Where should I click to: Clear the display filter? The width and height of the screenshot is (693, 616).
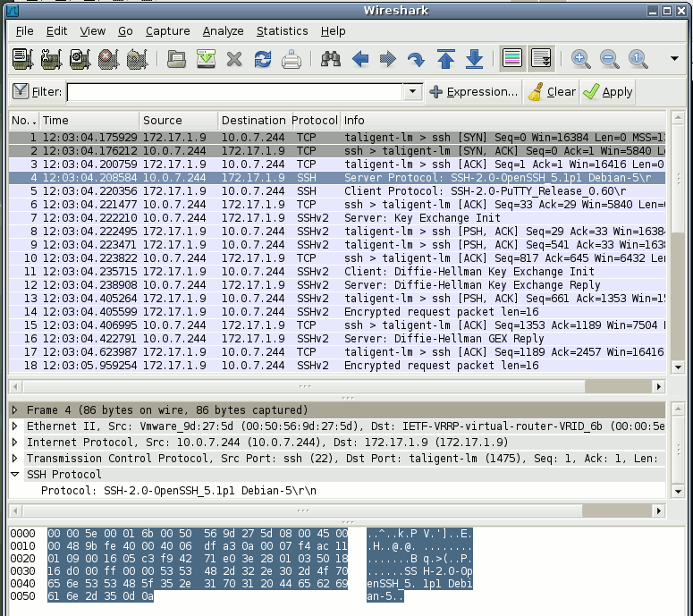552,92
